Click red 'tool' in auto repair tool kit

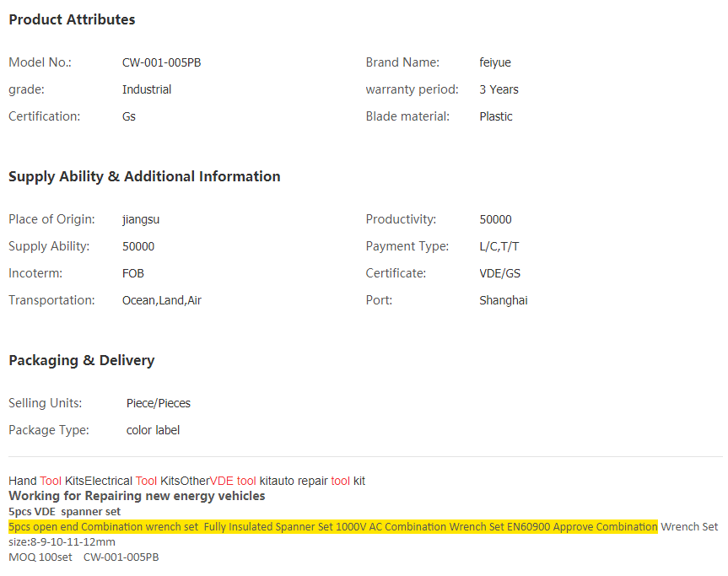tap(340, 481)
